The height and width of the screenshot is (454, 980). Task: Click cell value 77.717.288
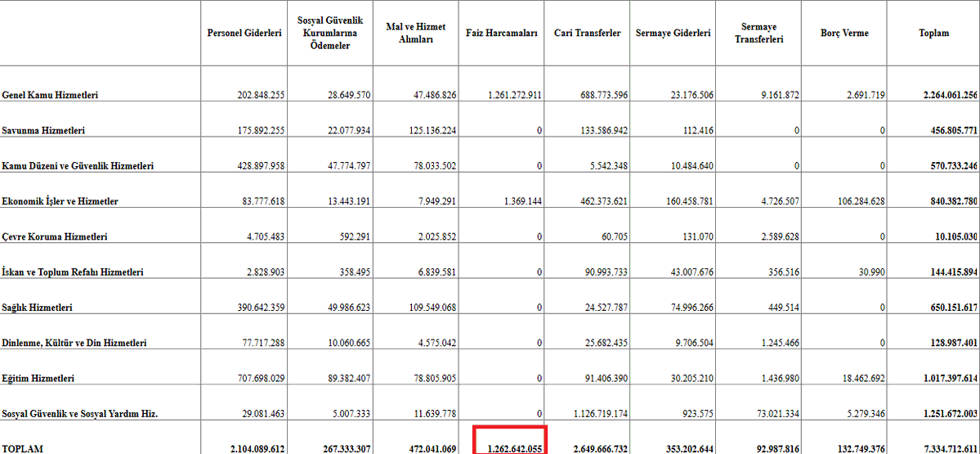point(264,344)
